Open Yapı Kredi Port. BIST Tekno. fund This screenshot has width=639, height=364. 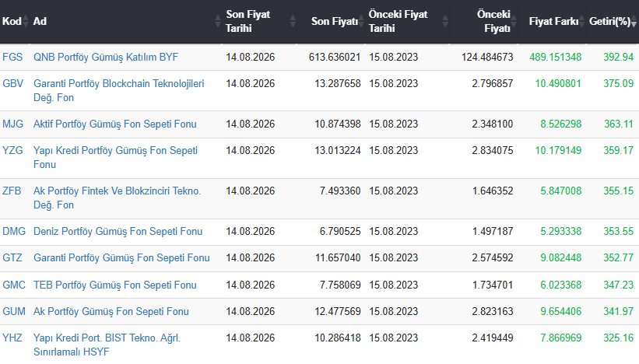[x=107, y=345]
